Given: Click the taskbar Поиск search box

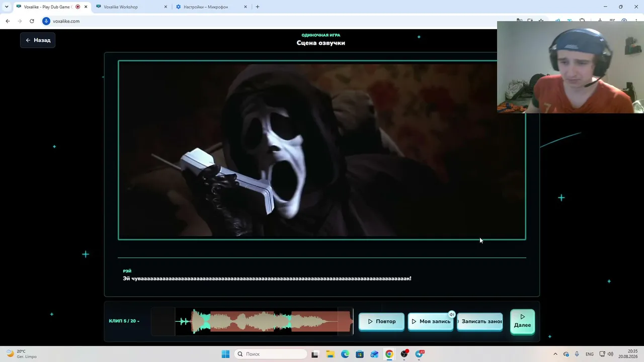Looking at the screenshot, I should [271, 354].
